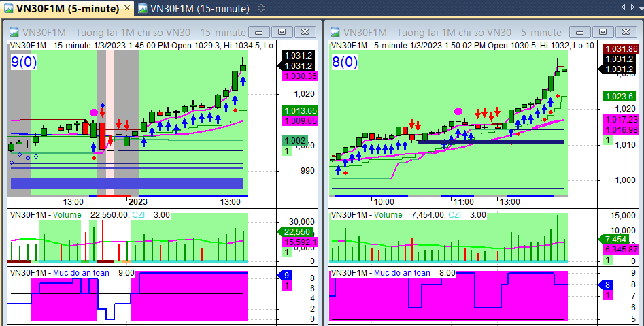
Task: Click magenta circle marker in 15-minute chart
Action: 94,112
